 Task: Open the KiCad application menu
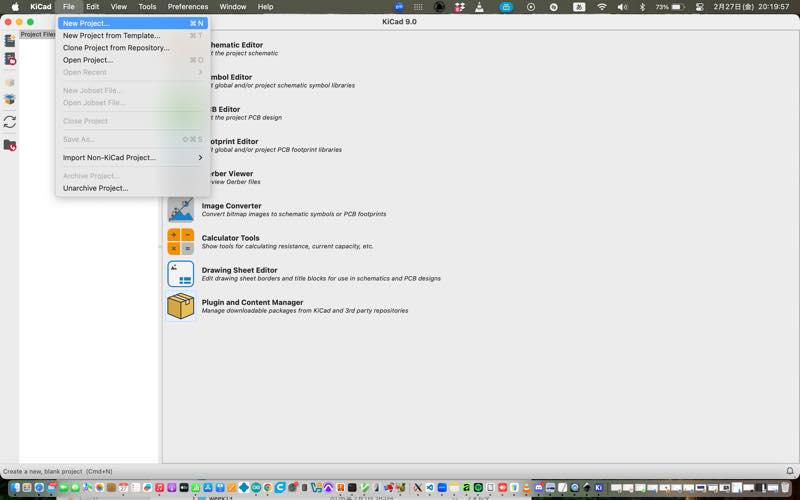click(x=41, y=7)
